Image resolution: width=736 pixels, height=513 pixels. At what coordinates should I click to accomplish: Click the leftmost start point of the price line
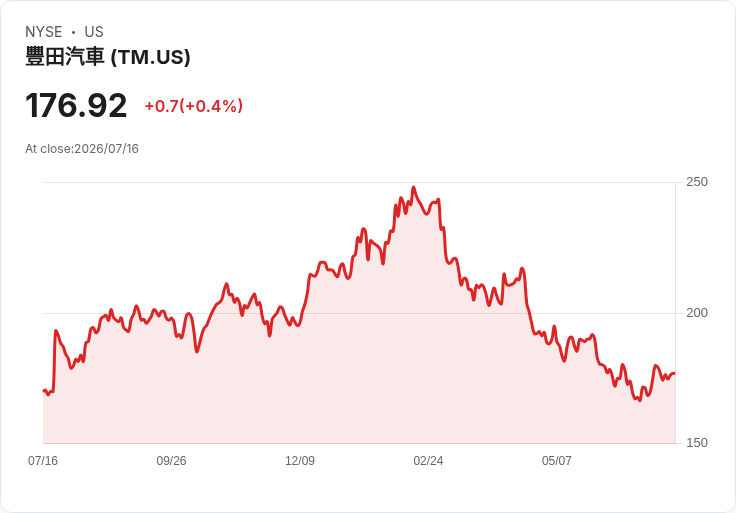point(44,390)
